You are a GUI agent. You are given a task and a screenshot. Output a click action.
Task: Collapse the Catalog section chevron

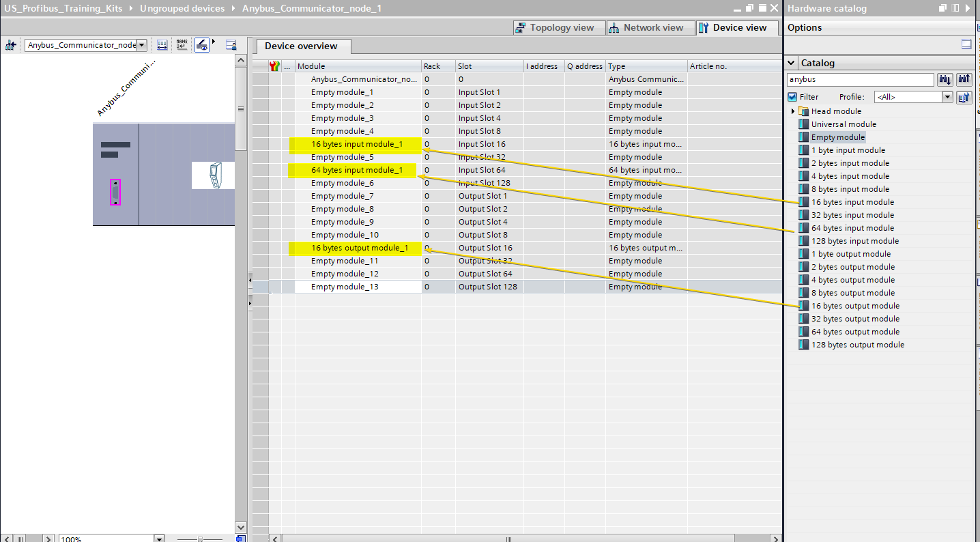[792, 63]
